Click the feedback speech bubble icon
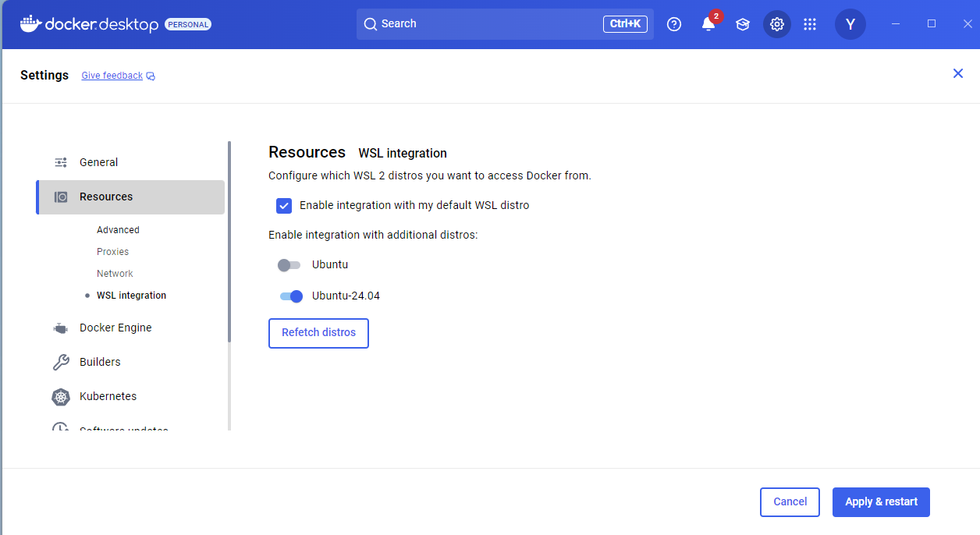 tap(151, 76)
